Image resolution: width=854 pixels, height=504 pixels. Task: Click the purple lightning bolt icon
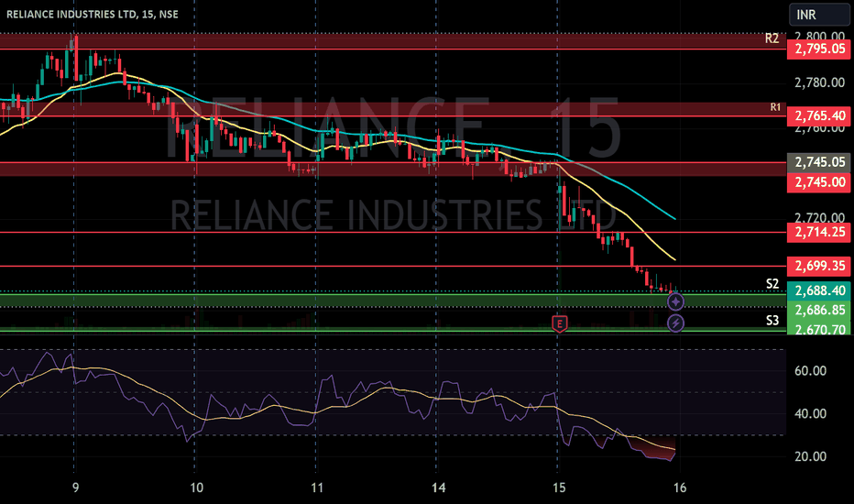[x=675, y=323]
